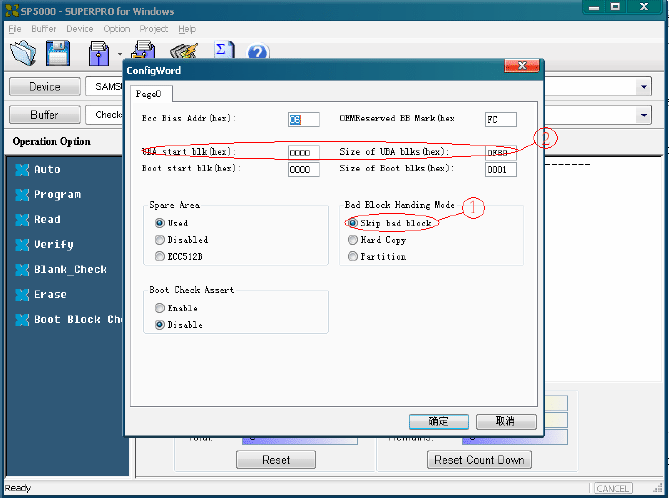Click the UBA start blk field
The width and height of the screenshot is (669, 500).
[303, 153]
